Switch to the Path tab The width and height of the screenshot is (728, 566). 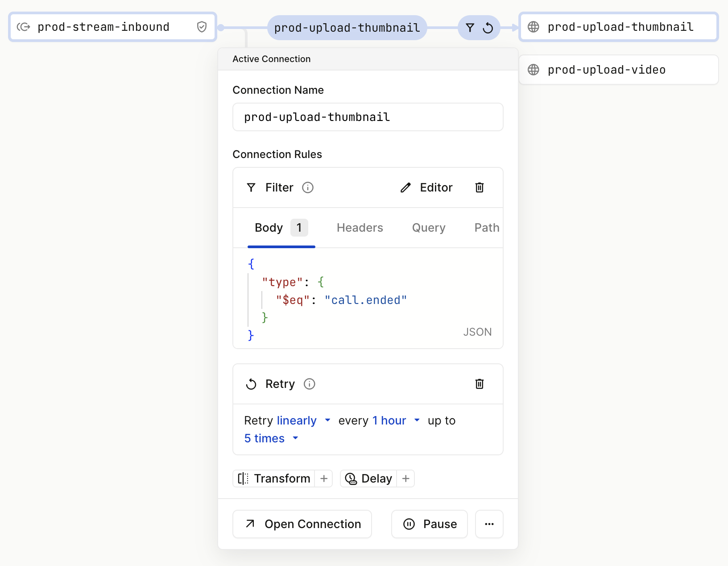coord(487,228)
